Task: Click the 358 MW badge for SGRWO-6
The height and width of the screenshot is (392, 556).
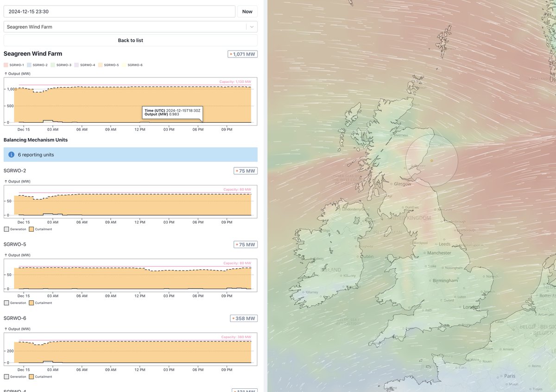Action: click(x=244, y=318)
